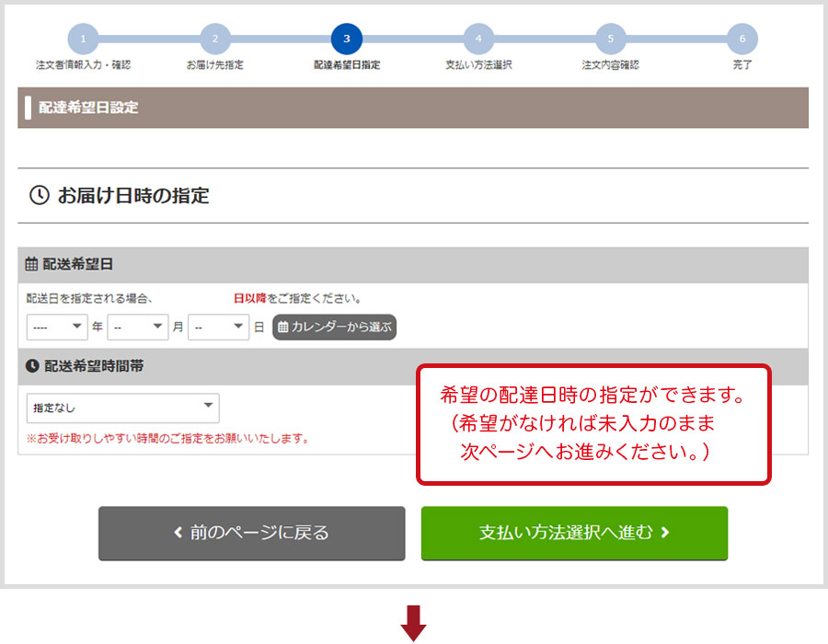
Task: Open the month dropdown for delivery date
Action: (138, 327)
